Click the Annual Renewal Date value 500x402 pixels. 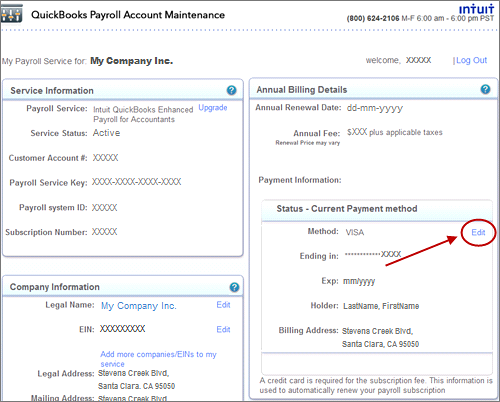[x=375, y=108]
